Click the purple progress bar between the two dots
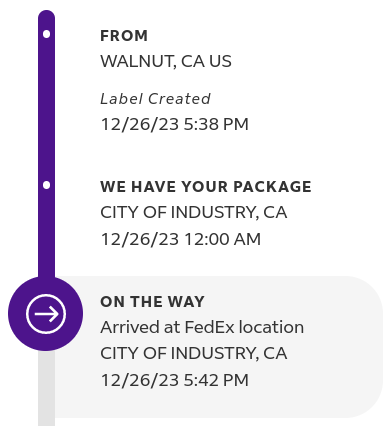Screen dimensions: 392x426 [x=46, y=110]
